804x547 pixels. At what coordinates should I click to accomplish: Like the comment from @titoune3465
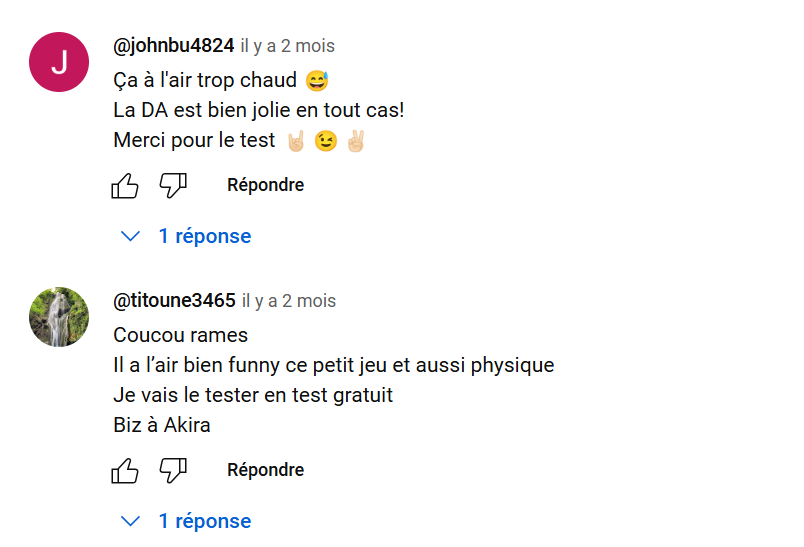click(x=125, y=470)
